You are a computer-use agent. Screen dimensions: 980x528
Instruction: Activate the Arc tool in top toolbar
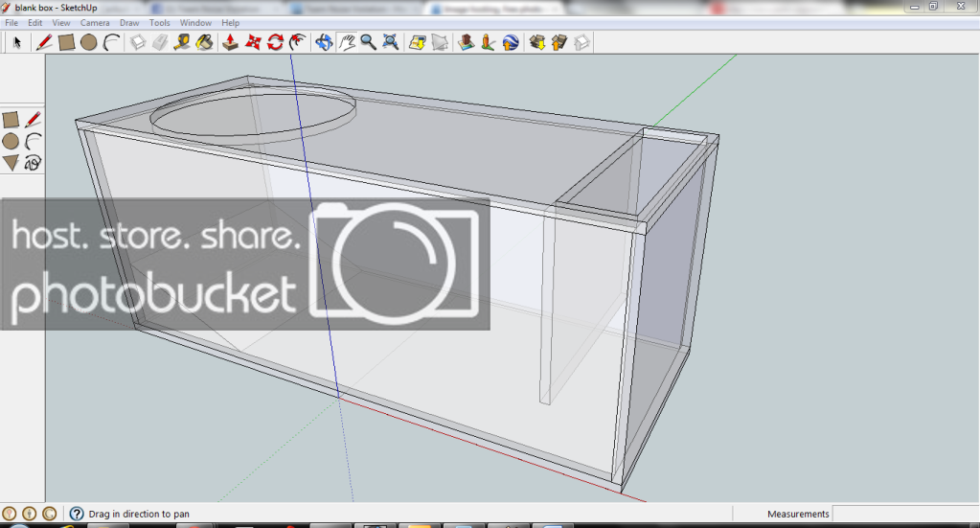click(x=111, y=42)
